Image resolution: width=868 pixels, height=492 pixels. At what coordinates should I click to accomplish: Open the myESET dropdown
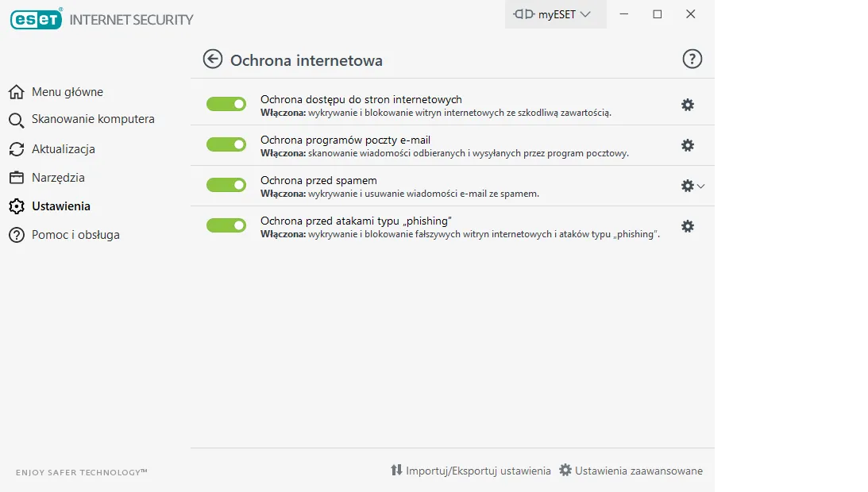555,14
